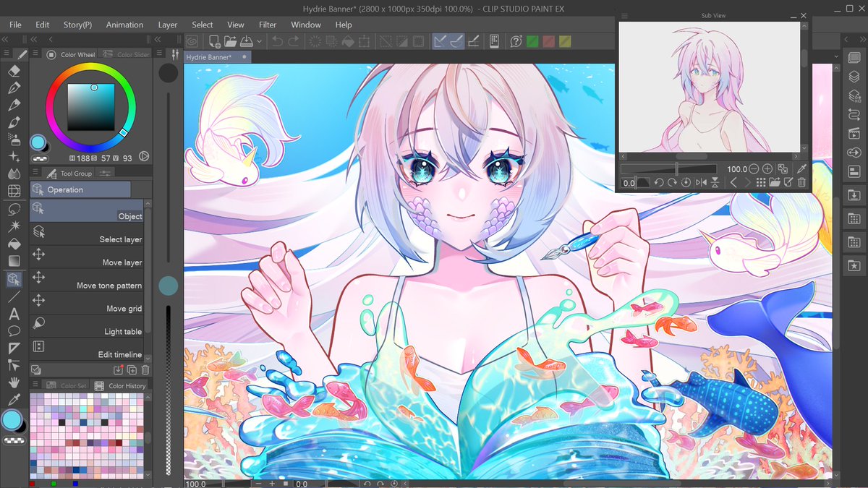Screen dimensions: 868x488
Task: Click the hue ring of the color wheel
Action: pos(91,68)
